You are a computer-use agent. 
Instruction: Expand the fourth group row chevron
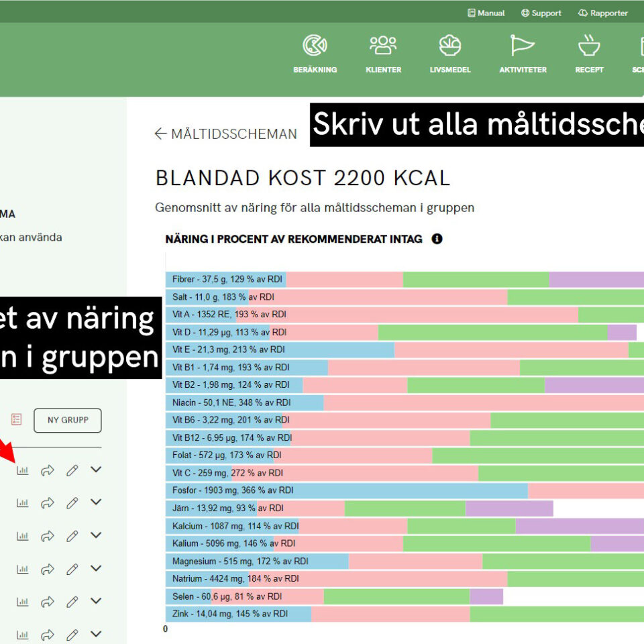[96, 568]
